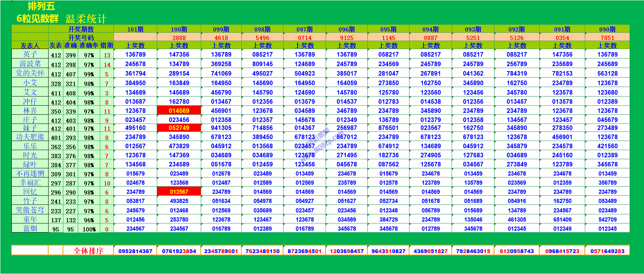Open the author name 功夫肥熊

pos(30,137)
